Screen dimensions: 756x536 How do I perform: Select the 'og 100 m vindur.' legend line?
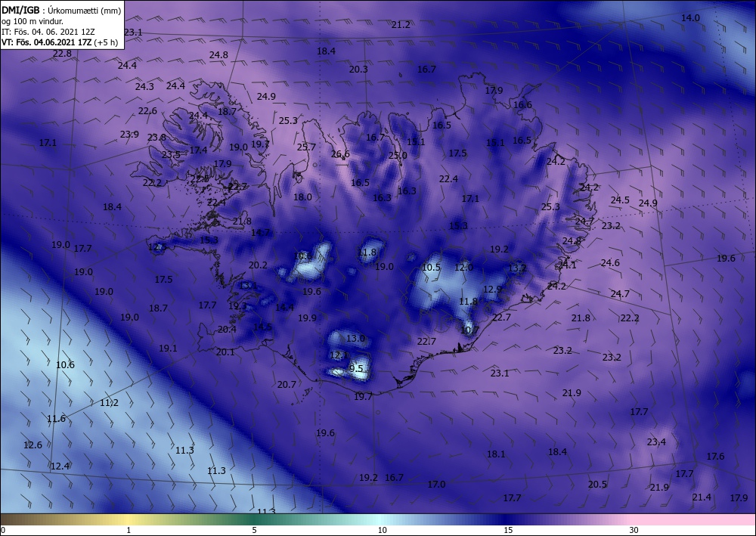coord(33,21)
